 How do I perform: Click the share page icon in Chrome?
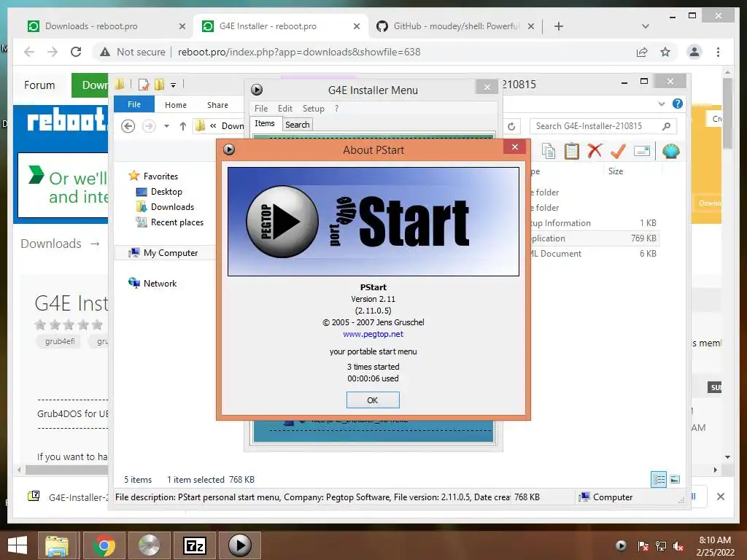coord(642,52)
